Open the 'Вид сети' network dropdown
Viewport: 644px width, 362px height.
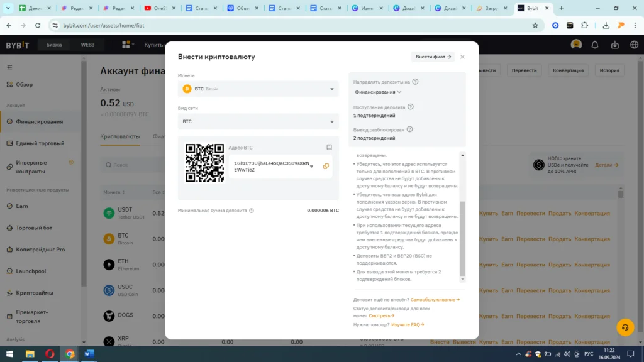[258, 121]
